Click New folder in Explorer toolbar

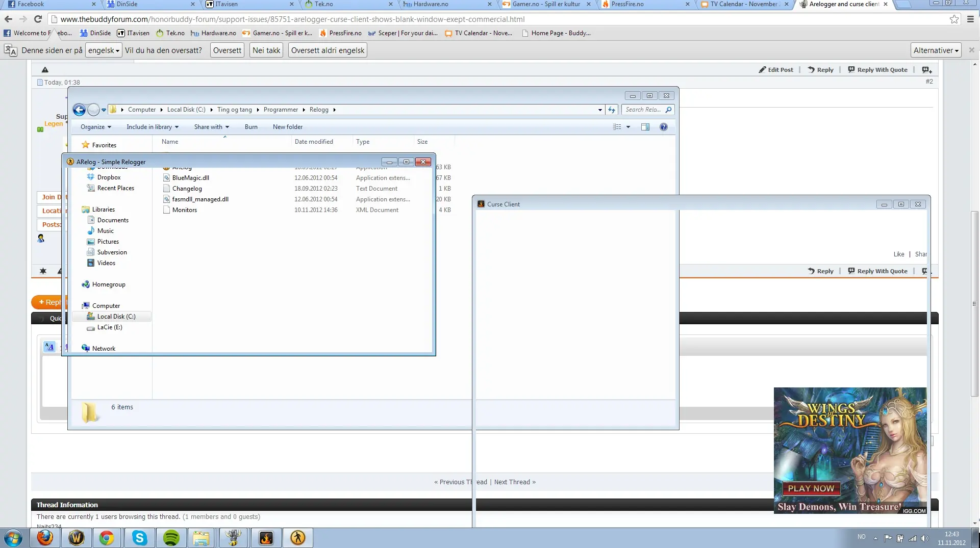(288, 127)
